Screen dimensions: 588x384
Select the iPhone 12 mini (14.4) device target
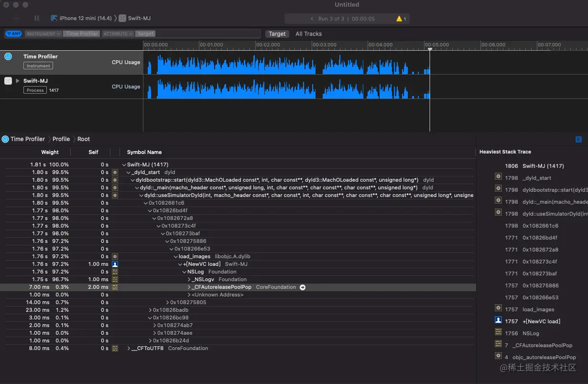click(81, 18)
